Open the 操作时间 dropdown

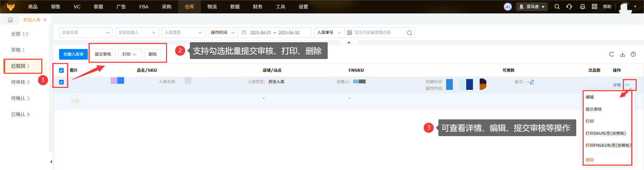tap(223, 33)
